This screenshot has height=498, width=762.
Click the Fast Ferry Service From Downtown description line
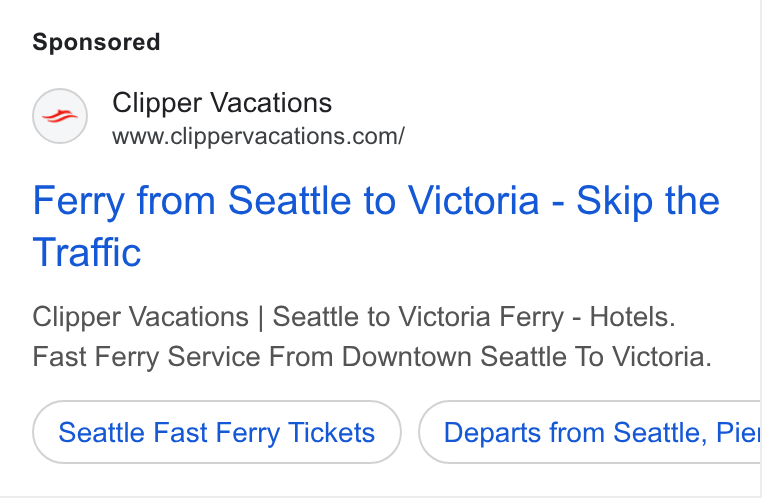point(372,357)
